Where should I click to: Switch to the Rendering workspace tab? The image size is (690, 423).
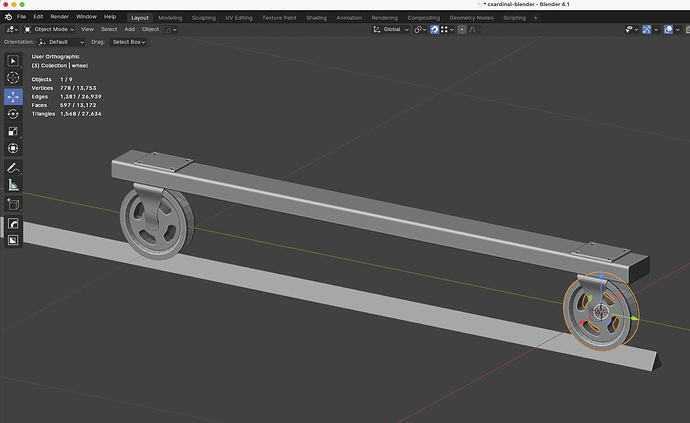click(x=385, y=18)
